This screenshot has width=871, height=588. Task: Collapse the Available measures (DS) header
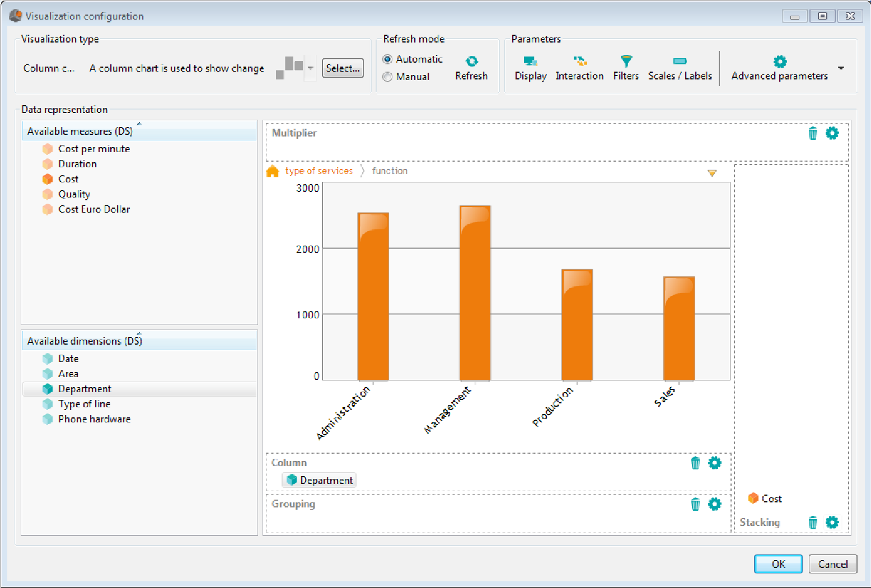[x=139, y=131]
